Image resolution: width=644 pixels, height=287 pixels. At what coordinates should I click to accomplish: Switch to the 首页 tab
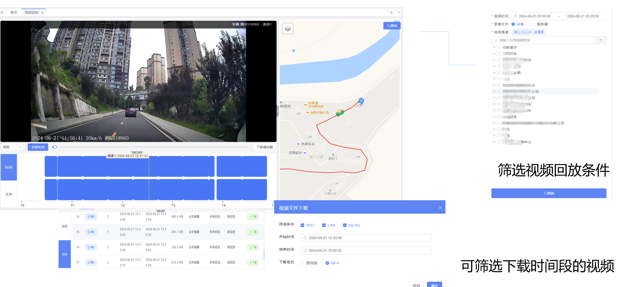[x=14, y=13]
